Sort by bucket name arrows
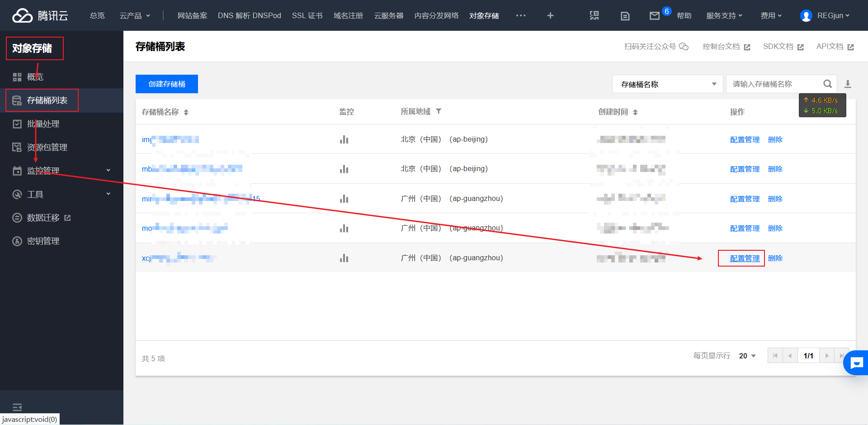This screenshot has width=868, height=425. (186, 112)
